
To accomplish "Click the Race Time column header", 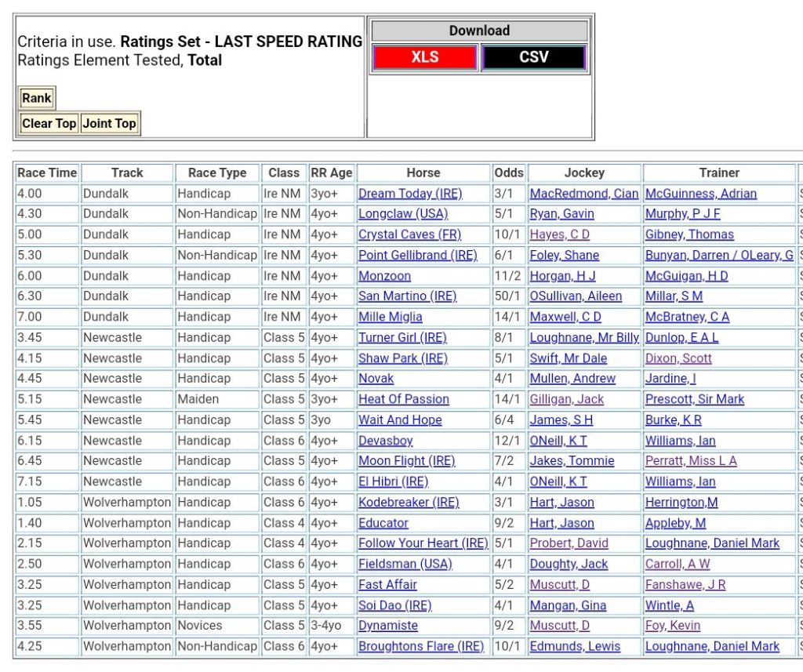I will pos(47,173).
